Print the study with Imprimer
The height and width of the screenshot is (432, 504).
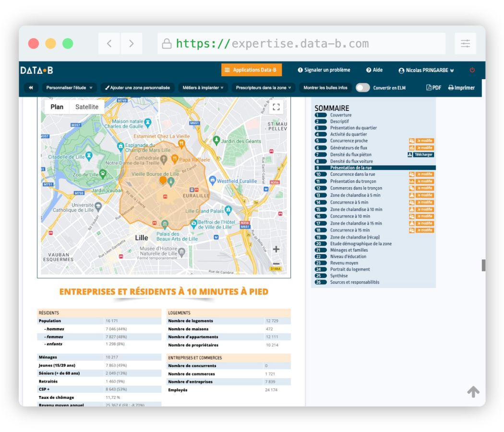[x=461, y=88]
